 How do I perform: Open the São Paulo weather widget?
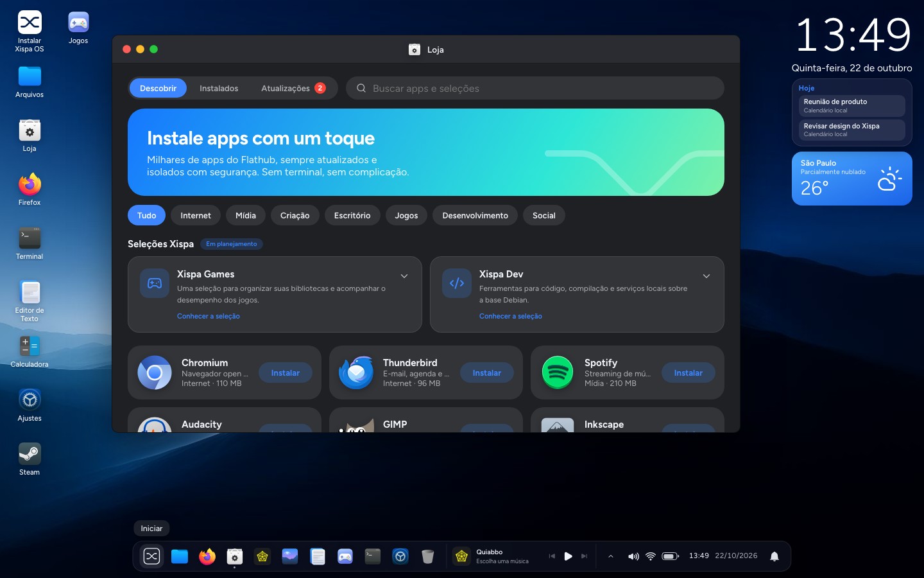pos(852,179)
